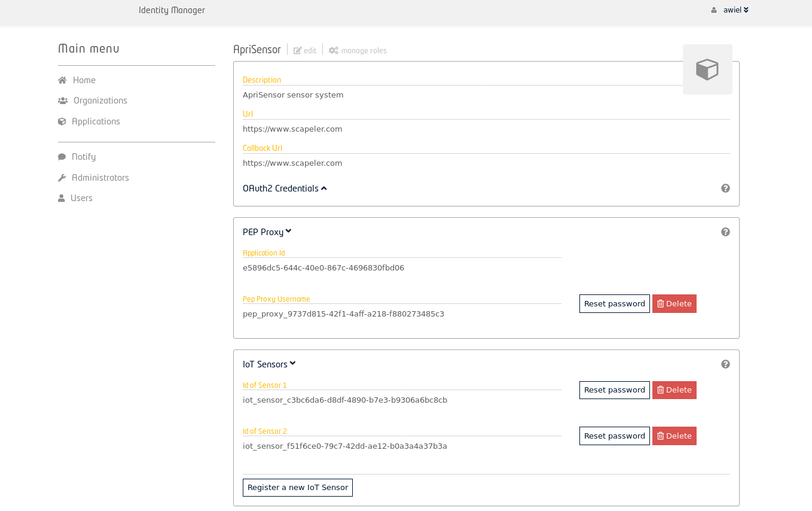Reset password for Sensor 1
812x511 pixels.
coord(615,390)
